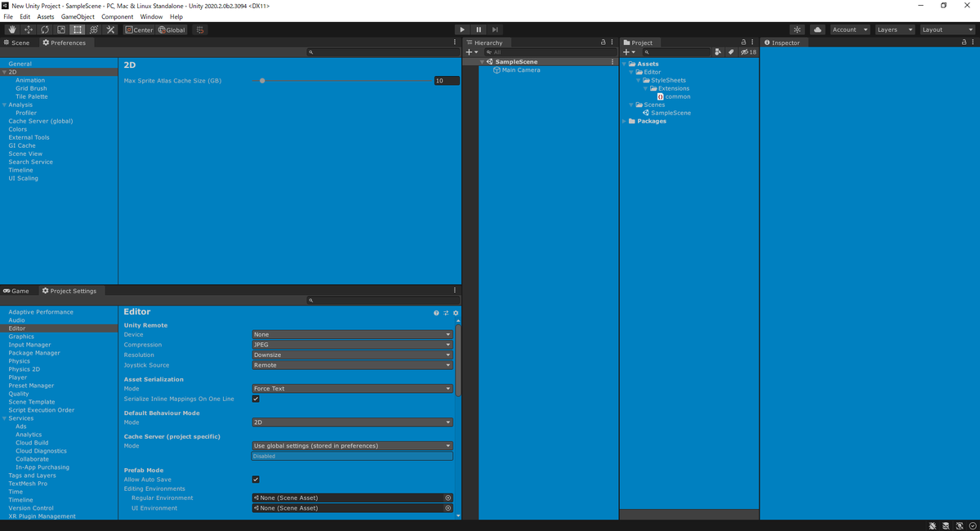The image size is (980, 531).
Task: Click the Sprite Atlas Cache Size value field
Action: (x=447, y=81)
